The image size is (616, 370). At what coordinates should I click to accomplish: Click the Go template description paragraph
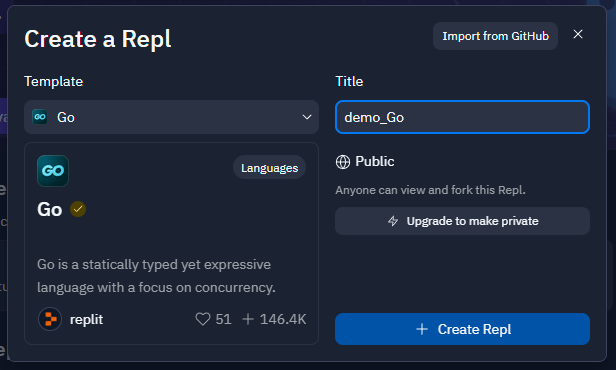coord(156,276)
